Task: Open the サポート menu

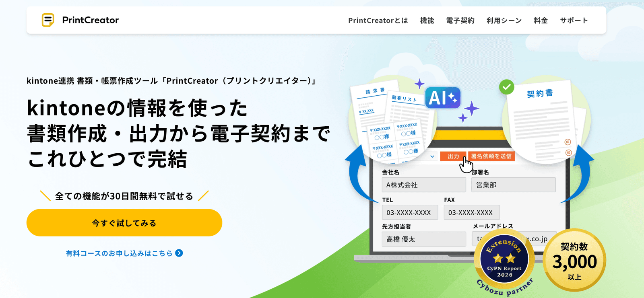Action: coord(574,21)
